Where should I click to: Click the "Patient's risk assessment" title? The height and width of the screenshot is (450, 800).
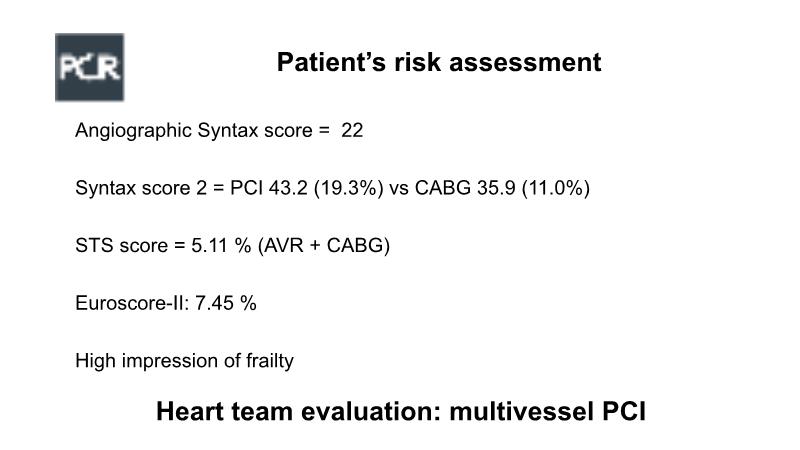(438, 63)
